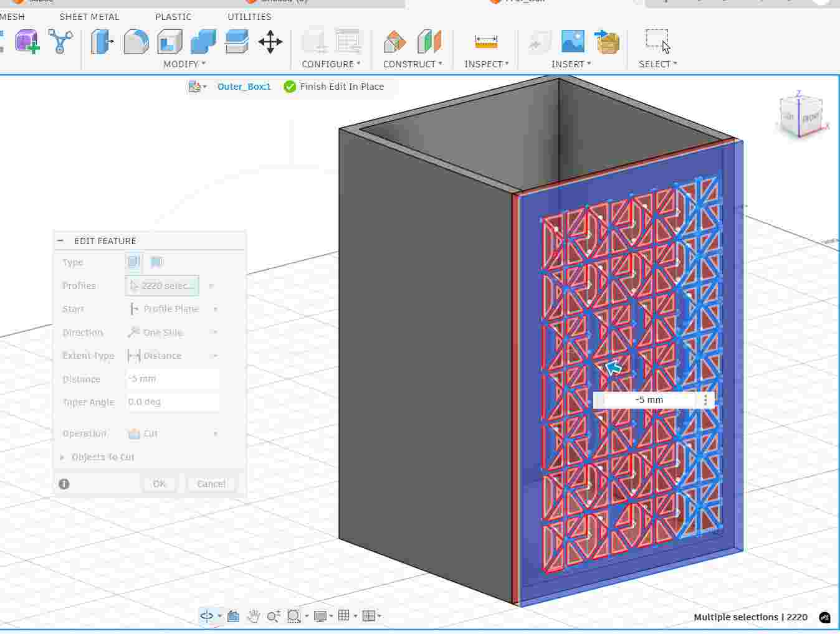The width and height of the screenshot is (840, 634).
Task: Select the Shell tool
Action: pos(169,42)
